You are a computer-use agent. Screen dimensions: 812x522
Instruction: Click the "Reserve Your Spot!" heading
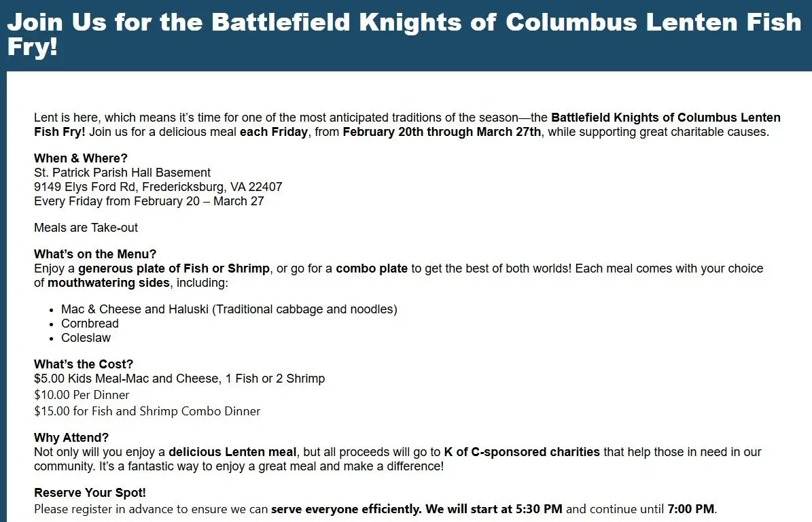(x=90, y=493)
